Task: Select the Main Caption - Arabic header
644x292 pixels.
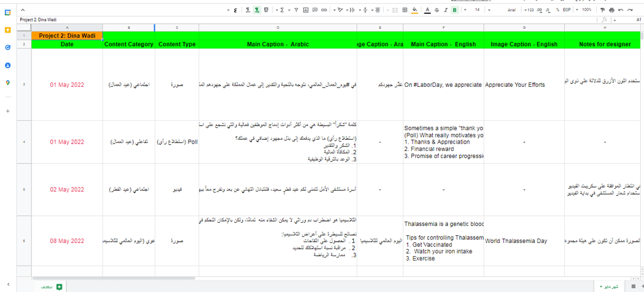Action: coord(278,45)
